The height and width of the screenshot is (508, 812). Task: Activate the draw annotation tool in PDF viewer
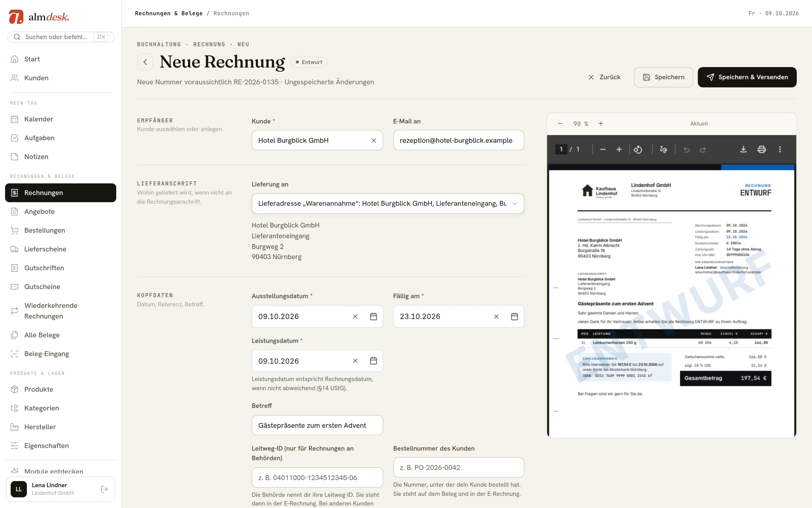(663, 149)
